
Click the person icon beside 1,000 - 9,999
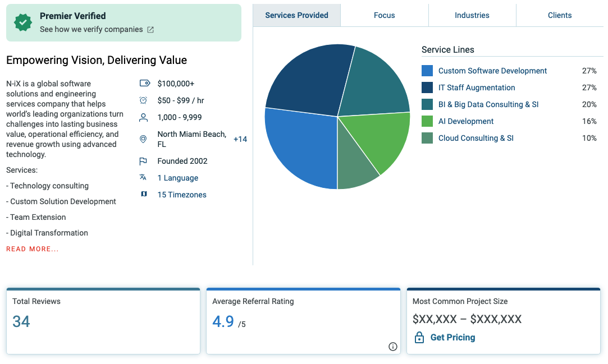(x=144, y=117)
